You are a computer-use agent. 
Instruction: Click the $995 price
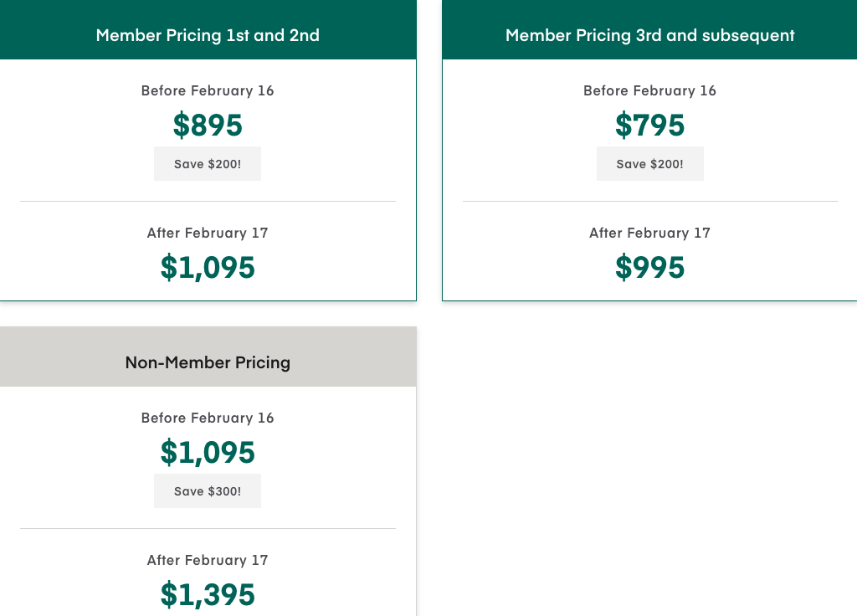pyautogui.click(x=649, y=268)
